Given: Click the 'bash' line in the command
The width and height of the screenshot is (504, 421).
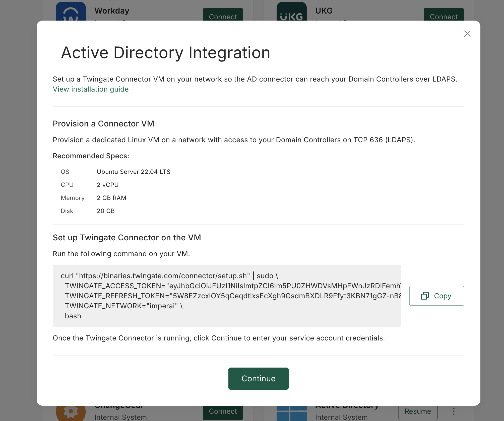Looking at the screenshot, I should click(x=73, y=316).
